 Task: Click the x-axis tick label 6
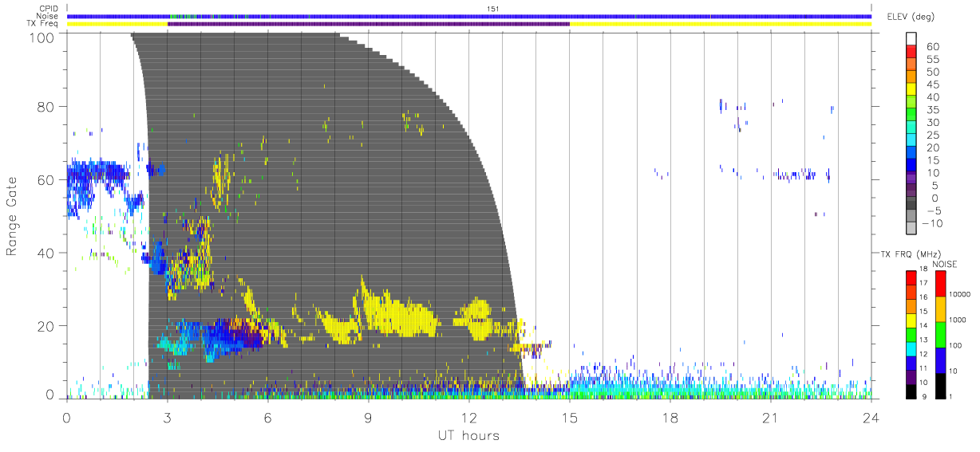(268, 418)
